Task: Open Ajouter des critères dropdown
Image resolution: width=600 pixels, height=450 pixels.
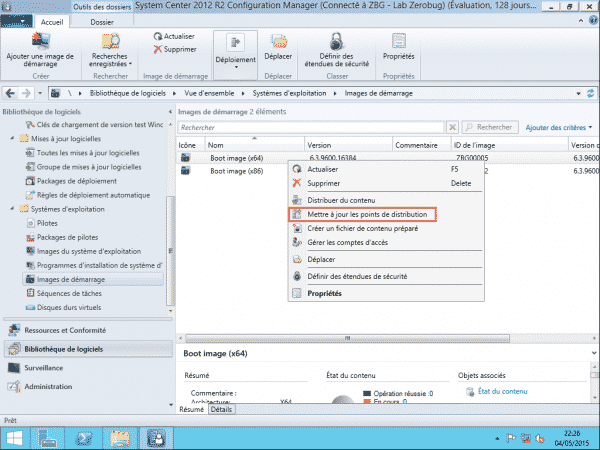Action: [559, 127]
